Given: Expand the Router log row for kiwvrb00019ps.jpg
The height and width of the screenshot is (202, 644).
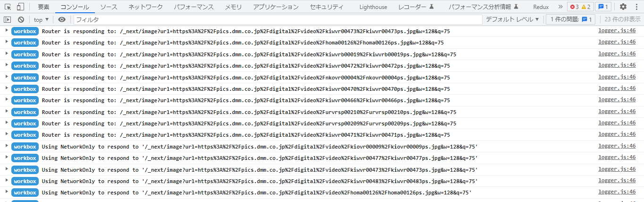Looking at the screenshot, I should tap(6, 53).
